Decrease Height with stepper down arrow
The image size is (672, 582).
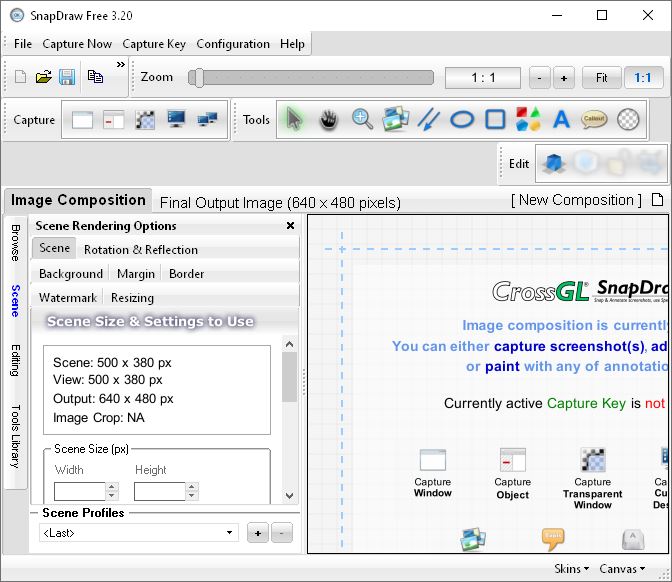[x=192, y=496]
